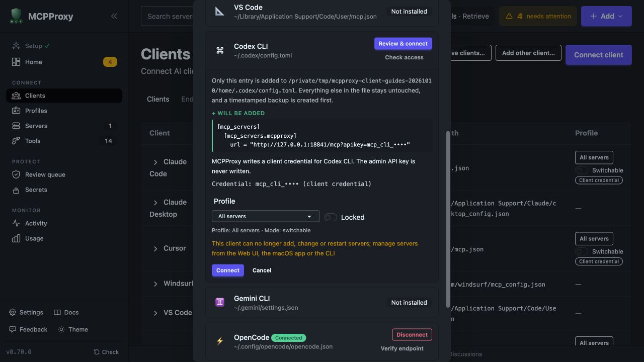
Task: Click the warning triangle in needs attention
Action: click(509, 16)
